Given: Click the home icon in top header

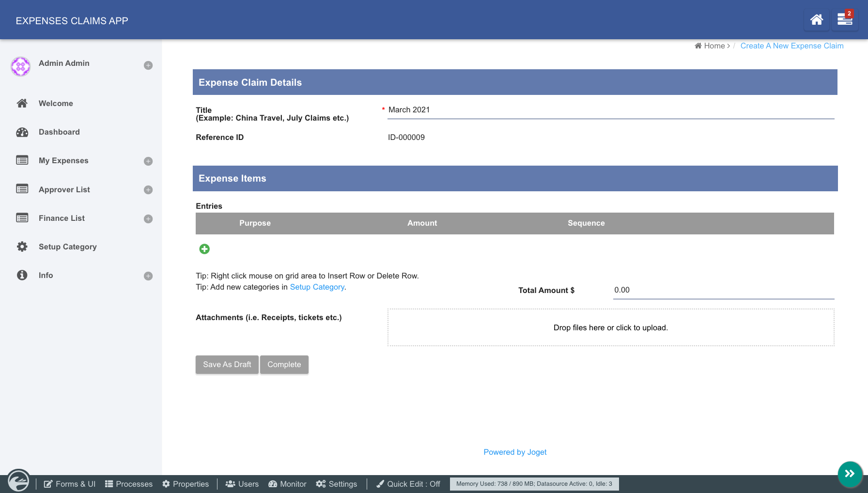Looking at the screenshot, I should [x=816, y=20].
